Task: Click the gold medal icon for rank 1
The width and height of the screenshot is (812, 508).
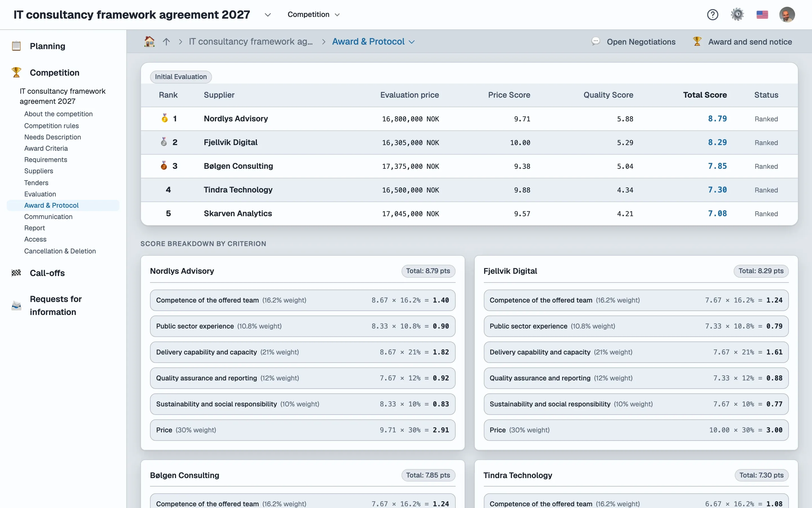Action: (x=164, y=118)
